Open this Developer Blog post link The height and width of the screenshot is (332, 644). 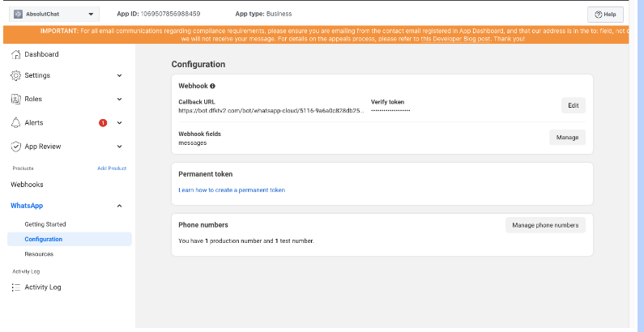pos(455,39)
